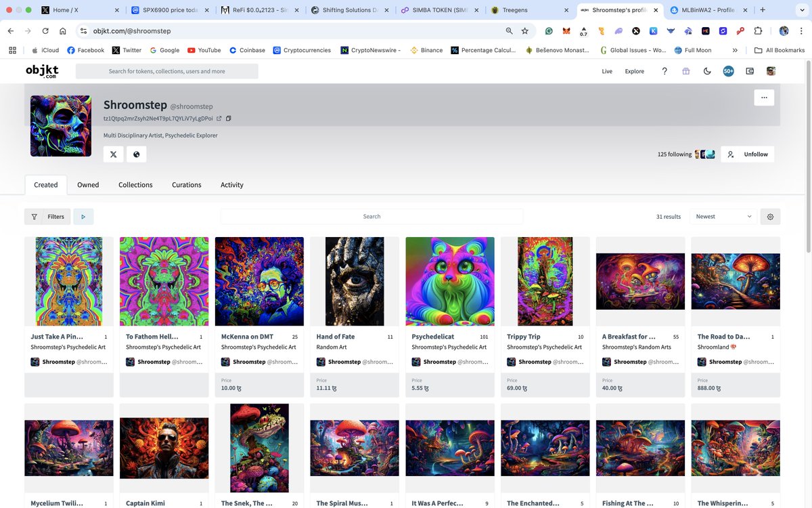
Task: Switch to the Curations tab
Action: click(x=187, y=185)
